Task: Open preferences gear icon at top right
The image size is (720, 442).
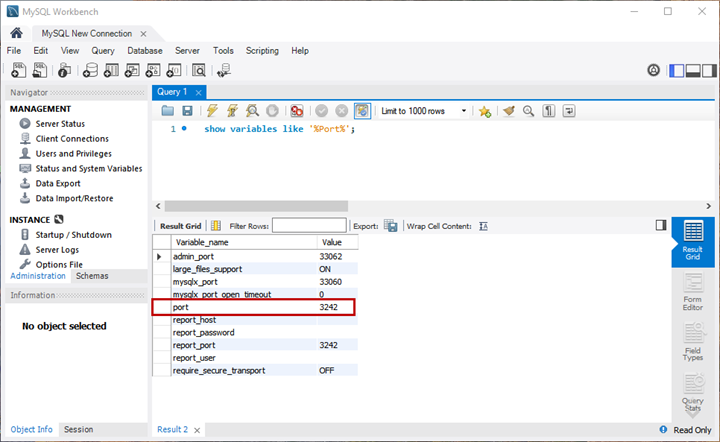Action: (x=653, y=70)
